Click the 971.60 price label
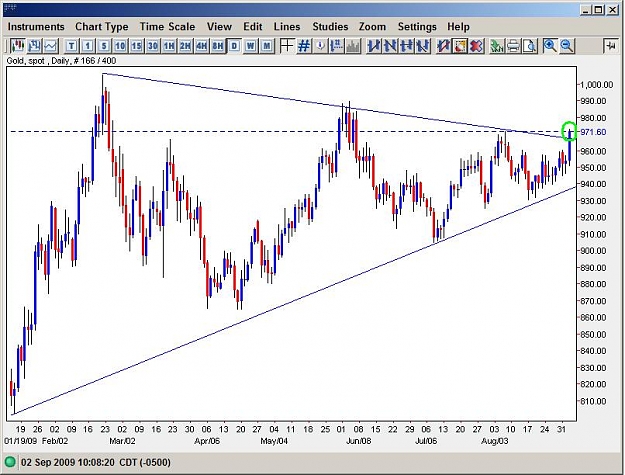The image size is (625, 475). pyautogui.click(x=593, y=132)
